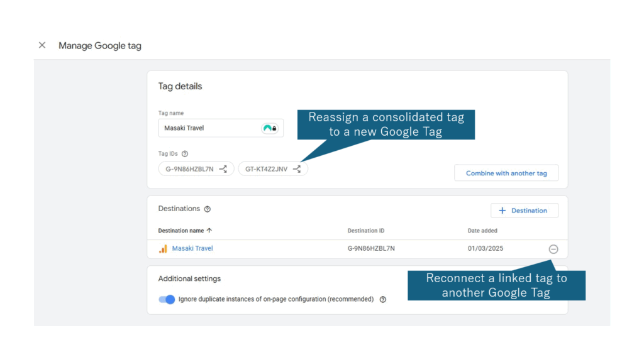Click the Date added column header
644x362 pixels.
[x=482, y=231]
